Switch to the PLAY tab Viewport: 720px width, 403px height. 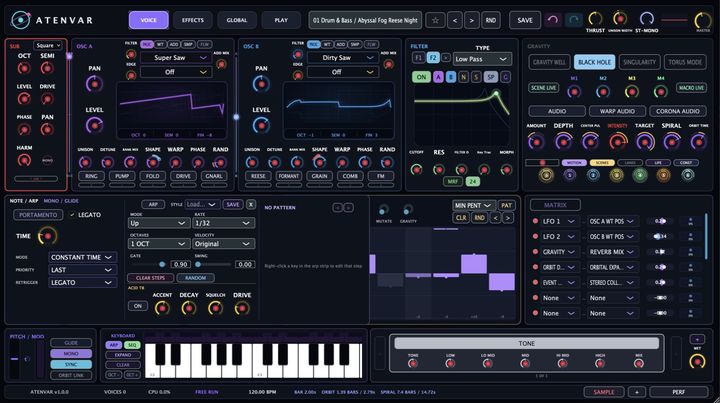[281, 20]
